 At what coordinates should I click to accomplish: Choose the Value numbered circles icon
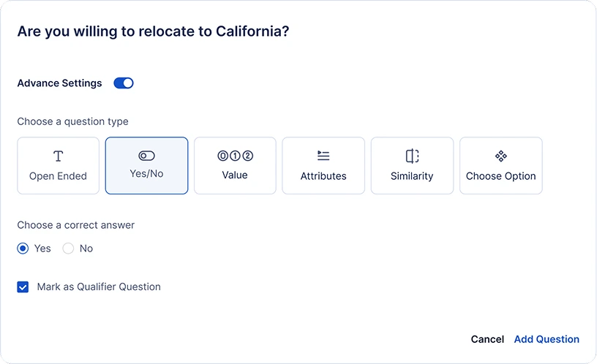click(x=236, y=156)
